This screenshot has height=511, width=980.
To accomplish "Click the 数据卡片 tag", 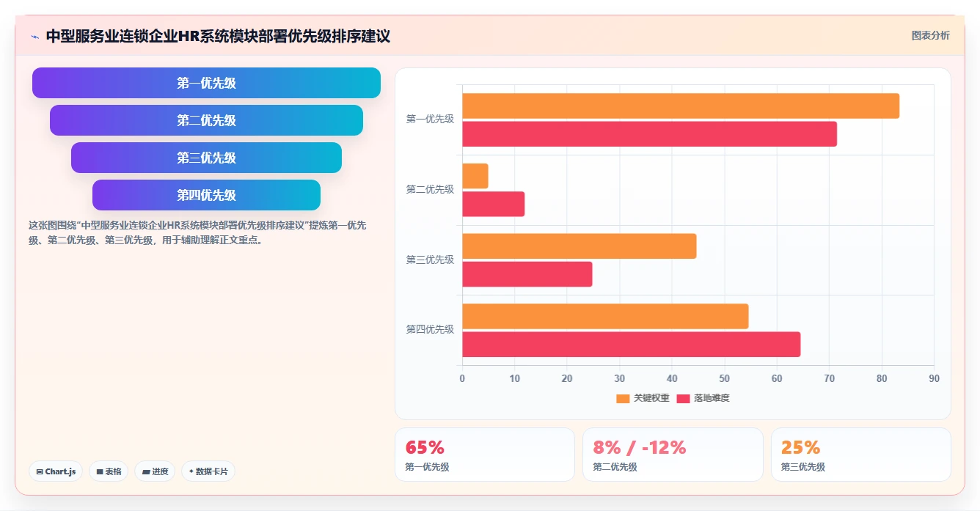I will tap(208, 471).
